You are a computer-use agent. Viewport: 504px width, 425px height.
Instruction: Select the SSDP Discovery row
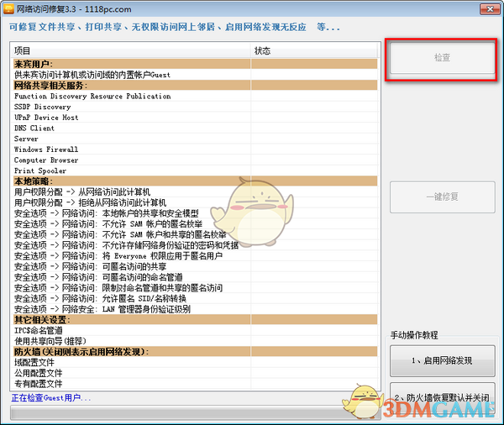tap(196, 107)
